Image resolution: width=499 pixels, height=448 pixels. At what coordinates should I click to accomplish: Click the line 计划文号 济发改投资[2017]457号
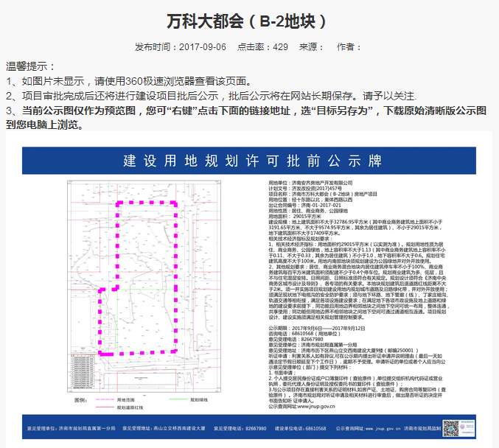point(305,189)
